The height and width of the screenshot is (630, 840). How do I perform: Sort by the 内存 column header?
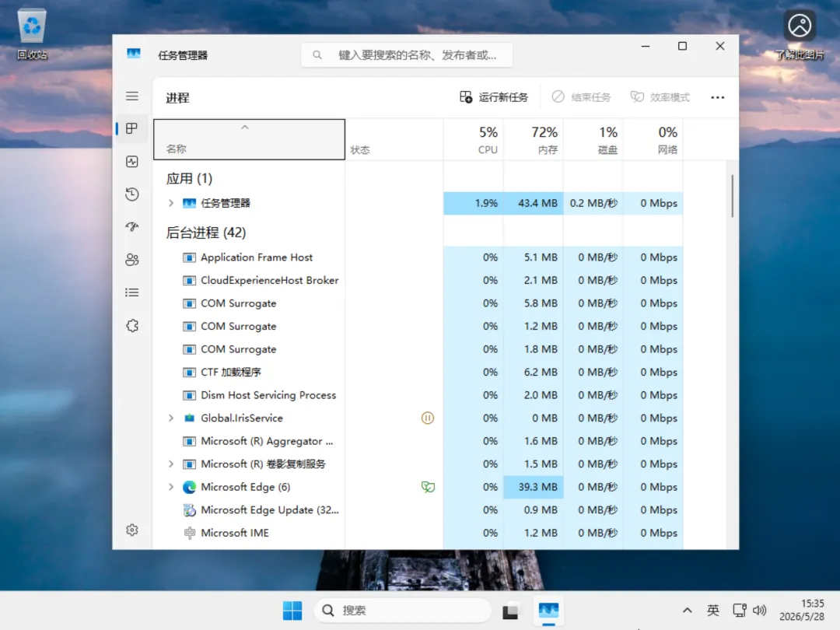point(534,139)
